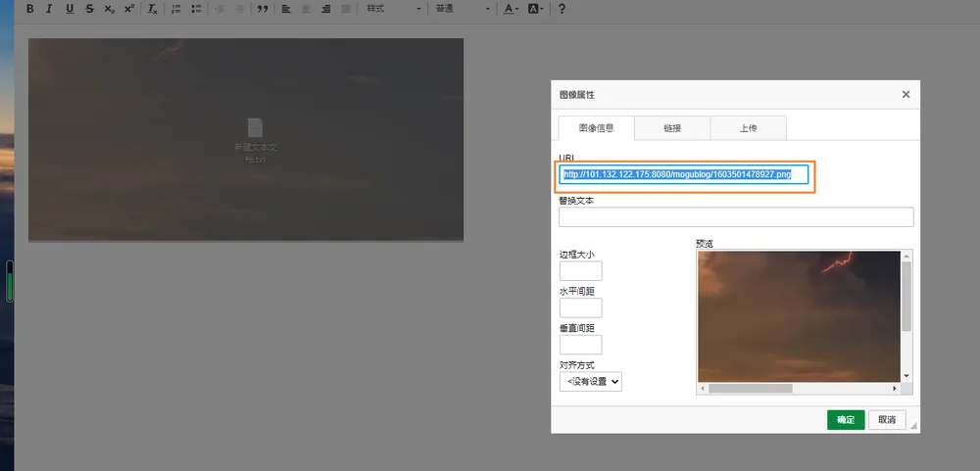Image resolution: width=980 pixels, height=471 pixels.
Task: Open the text color picker
Action: [512, 9]
